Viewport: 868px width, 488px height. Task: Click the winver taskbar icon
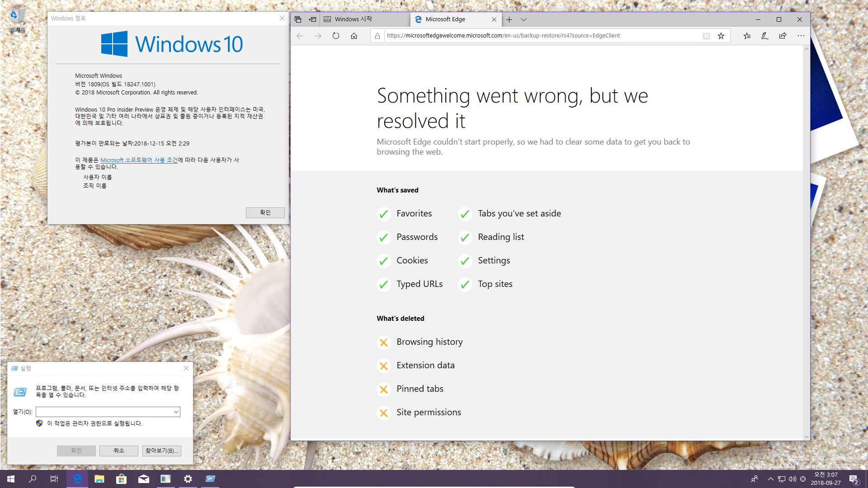pyautogui.click(x=165, y=479)
